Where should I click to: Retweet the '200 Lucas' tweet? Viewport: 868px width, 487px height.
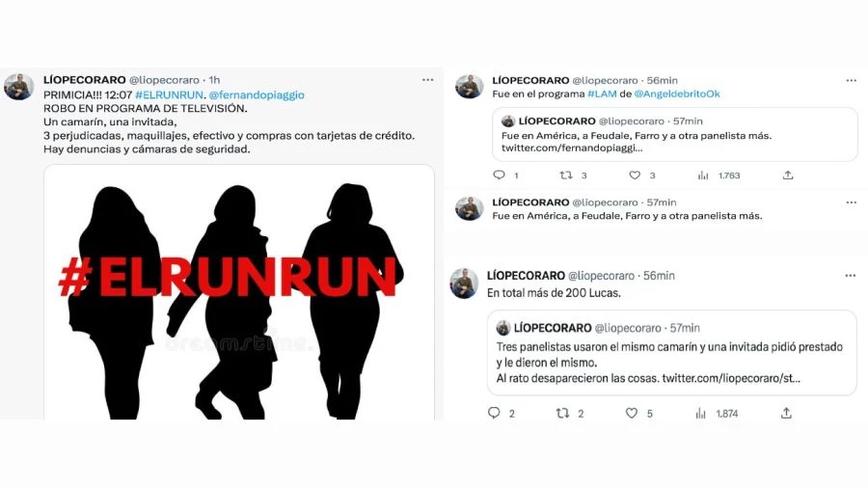pos(562,413)
